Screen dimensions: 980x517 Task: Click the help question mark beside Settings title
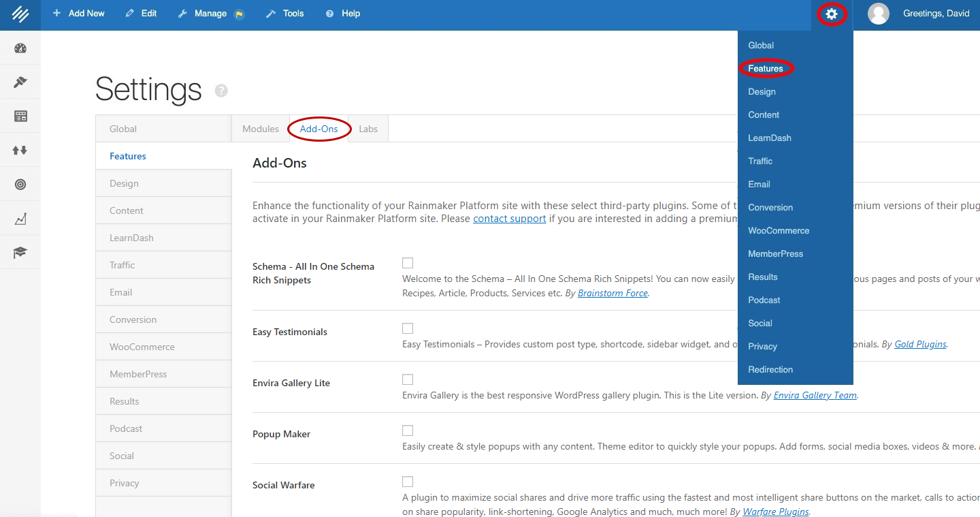tap(221, 91)
